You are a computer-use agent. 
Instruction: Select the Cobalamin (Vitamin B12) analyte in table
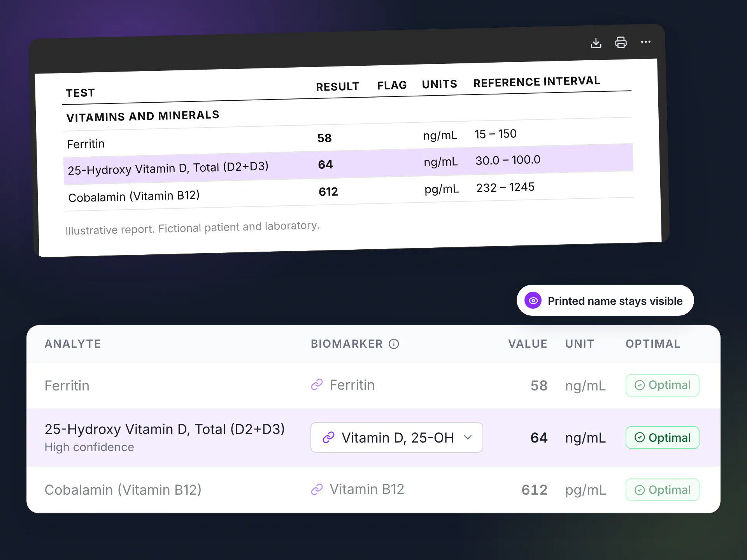(x=123, y=490)
